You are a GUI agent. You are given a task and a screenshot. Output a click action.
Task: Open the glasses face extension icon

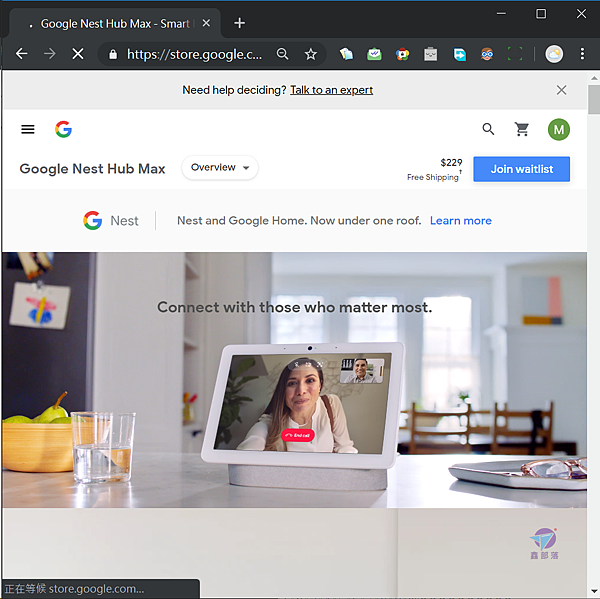(487, 54)
